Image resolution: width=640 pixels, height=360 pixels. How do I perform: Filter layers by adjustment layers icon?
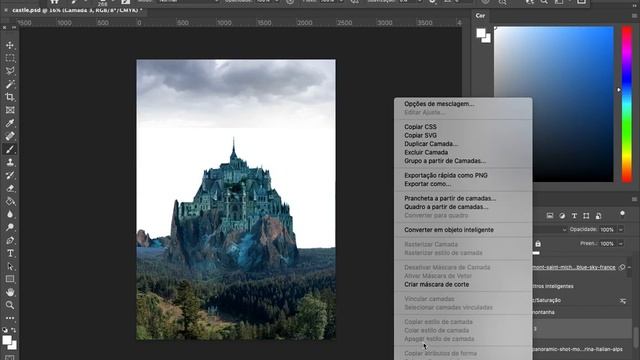(x=562, y=216)
